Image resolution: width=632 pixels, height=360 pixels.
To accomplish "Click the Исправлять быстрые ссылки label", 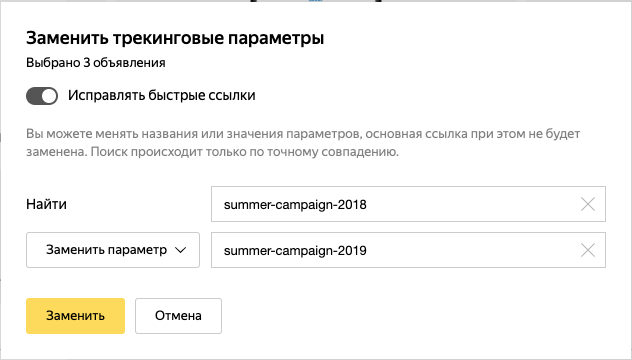I will click(x=162, y=96).
